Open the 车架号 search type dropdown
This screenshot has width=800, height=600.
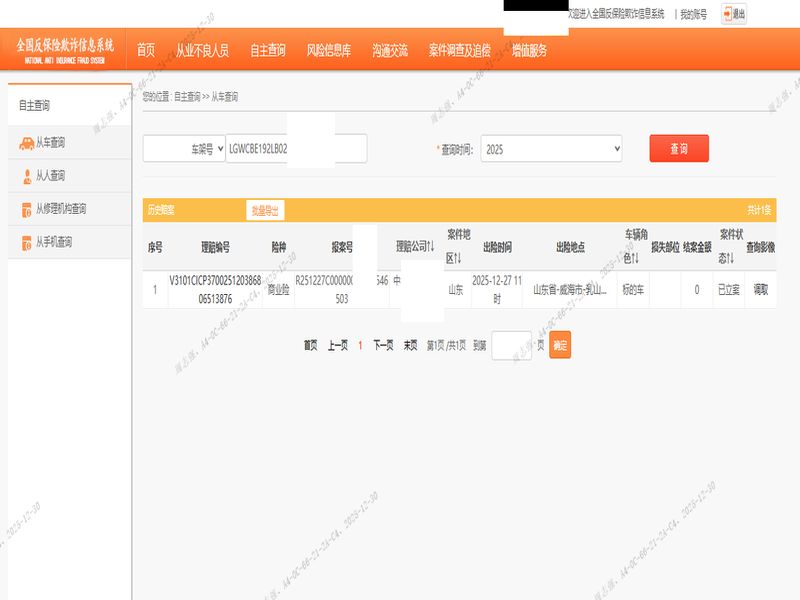pyautogui.click(x=184, y=149)
